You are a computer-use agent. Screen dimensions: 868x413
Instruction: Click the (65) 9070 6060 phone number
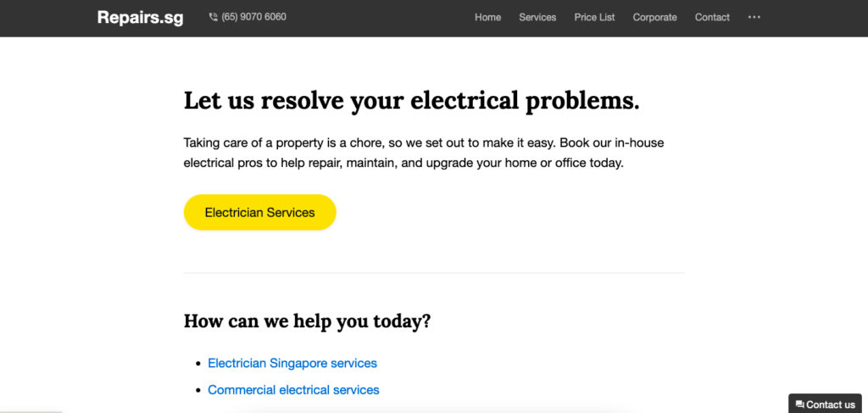253,17
